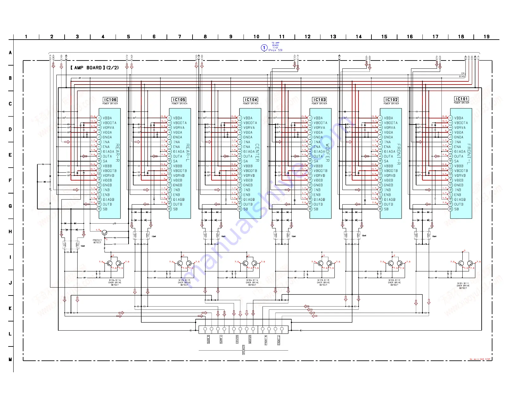Click ENB pin name on IC103
The width and height of the screenshot is (532, 400).
pos(317,195)
